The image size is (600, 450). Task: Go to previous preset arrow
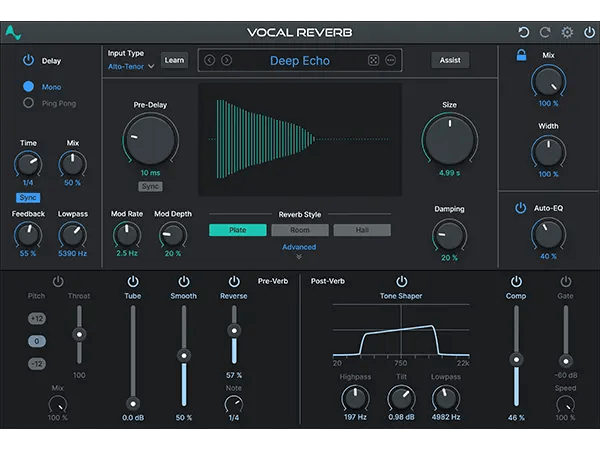209,60
